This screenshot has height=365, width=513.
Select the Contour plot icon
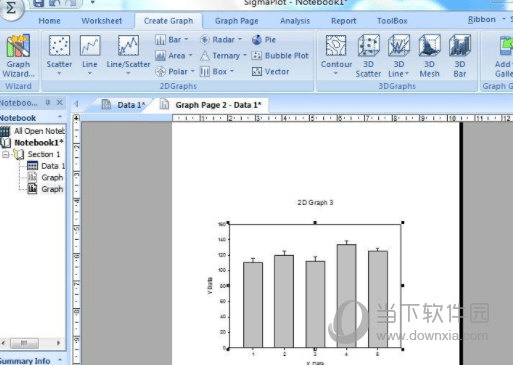click(336, 46)
